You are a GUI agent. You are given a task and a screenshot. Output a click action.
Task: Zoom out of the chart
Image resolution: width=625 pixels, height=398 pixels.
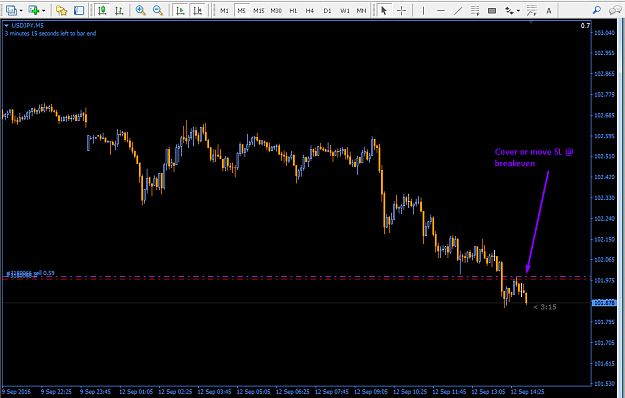click(x=158, y=10)
